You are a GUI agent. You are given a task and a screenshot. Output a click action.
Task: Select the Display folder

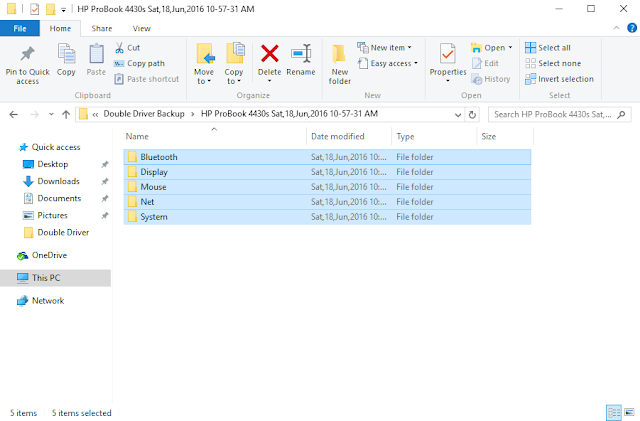(327, 172)
